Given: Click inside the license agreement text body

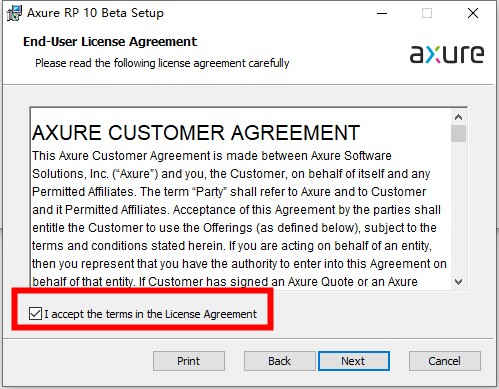Looking at the screenshot, I should (240, 218).
